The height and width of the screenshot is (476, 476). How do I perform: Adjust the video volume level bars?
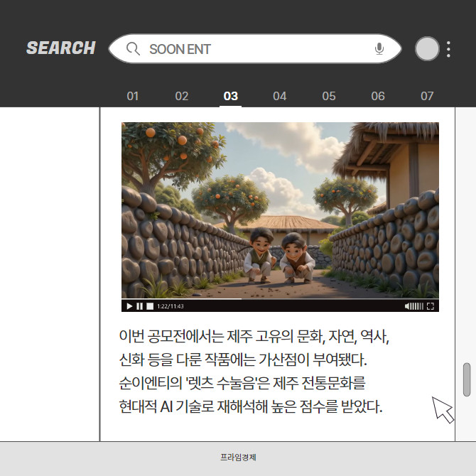(417, 306)
